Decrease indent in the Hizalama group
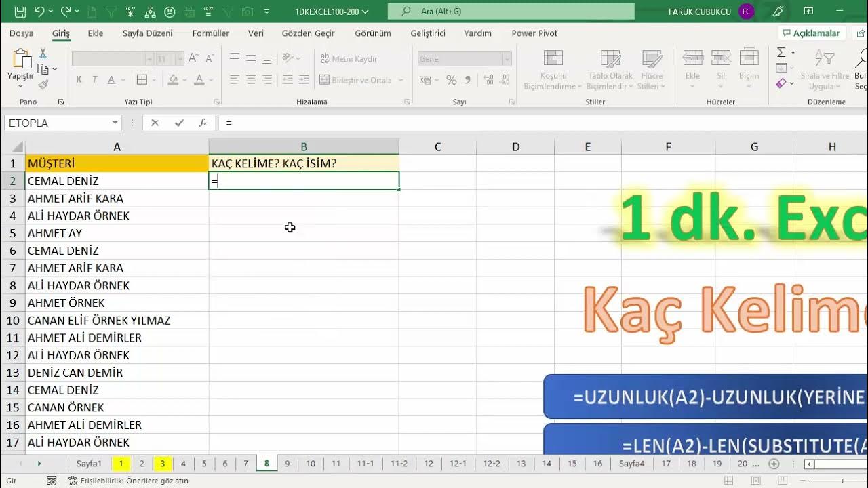Screen dimensions: 868x488 click(288, 80)
